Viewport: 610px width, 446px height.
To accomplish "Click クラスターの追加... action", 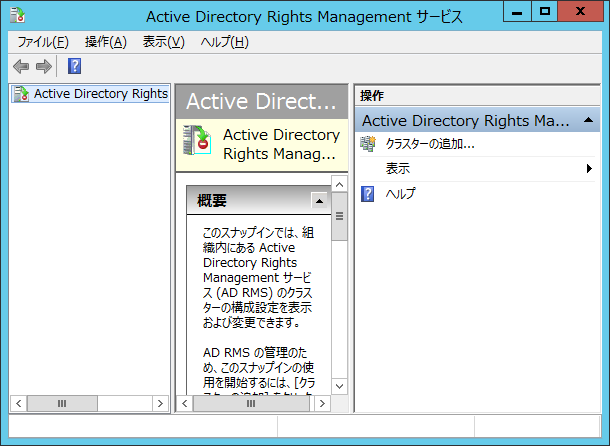I will (x=430, y=144).
